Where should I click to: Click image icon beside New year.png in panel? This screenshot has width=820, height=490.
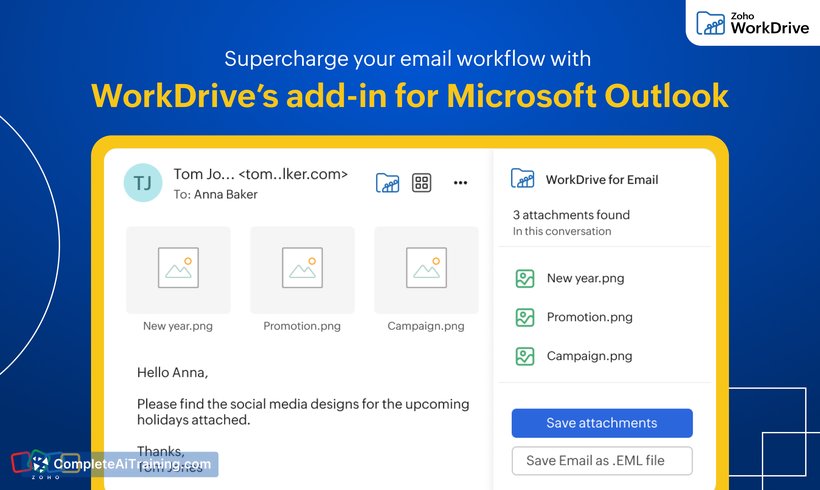[525, 279]
